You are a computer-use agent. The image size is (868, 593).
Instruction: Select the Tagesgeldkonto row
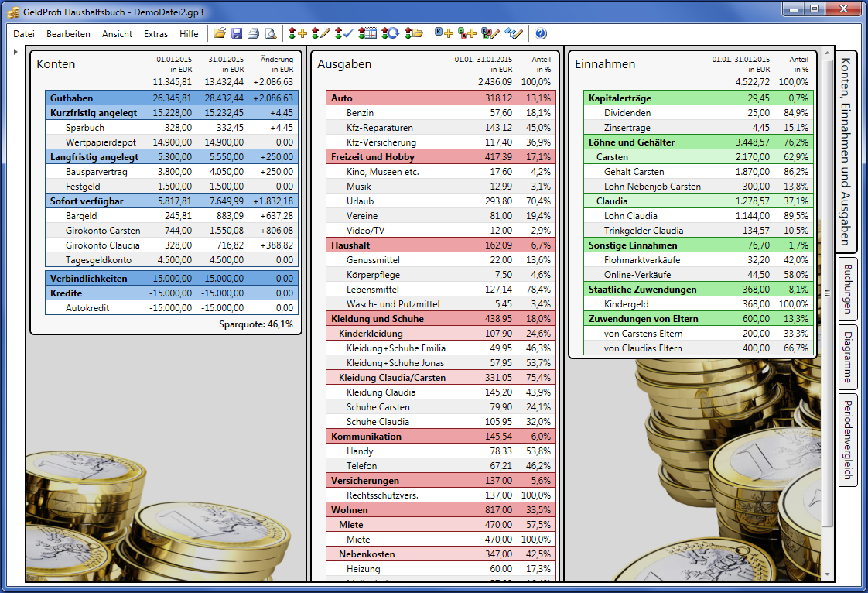(x=172, y=260)
